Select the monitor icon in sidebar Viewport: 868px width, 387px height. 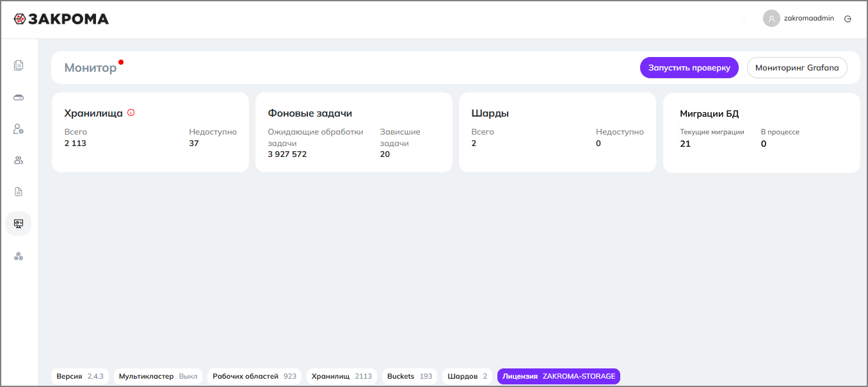pyautogui.click(x=19, y=224)
